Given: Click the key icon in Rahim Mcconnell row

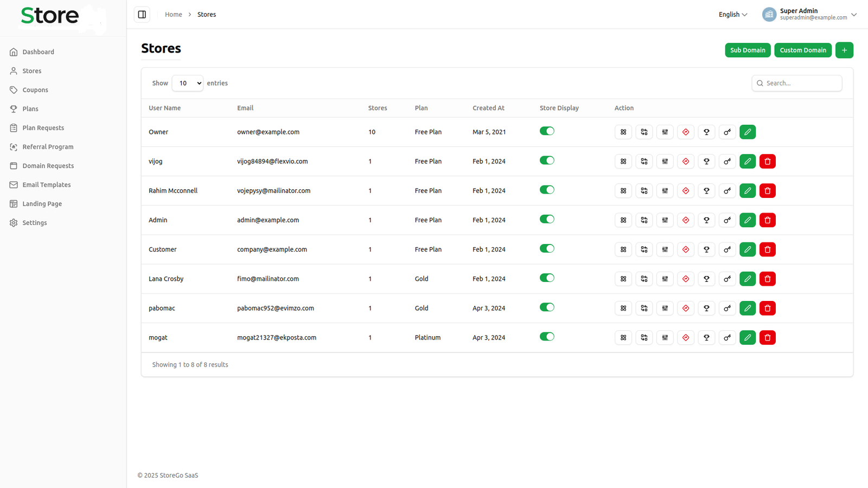Looking at the screenshot, I should 727,191.
